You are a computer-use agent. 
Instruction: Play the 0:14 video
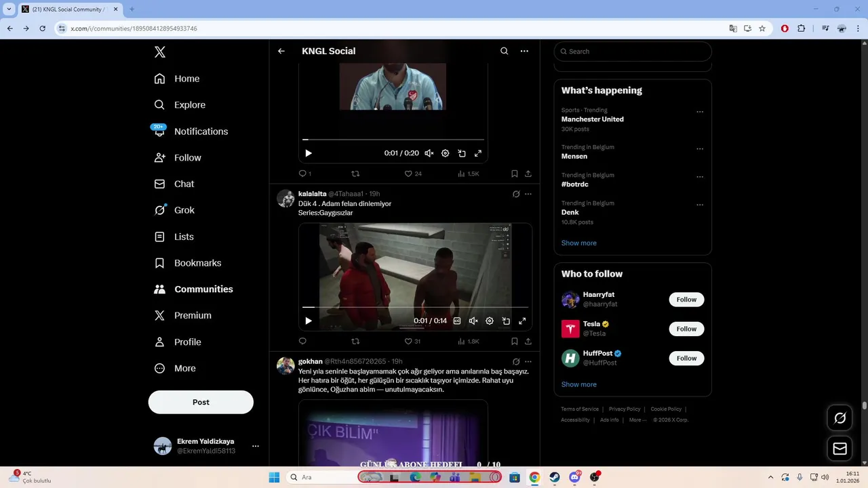(x=309, y=321)
